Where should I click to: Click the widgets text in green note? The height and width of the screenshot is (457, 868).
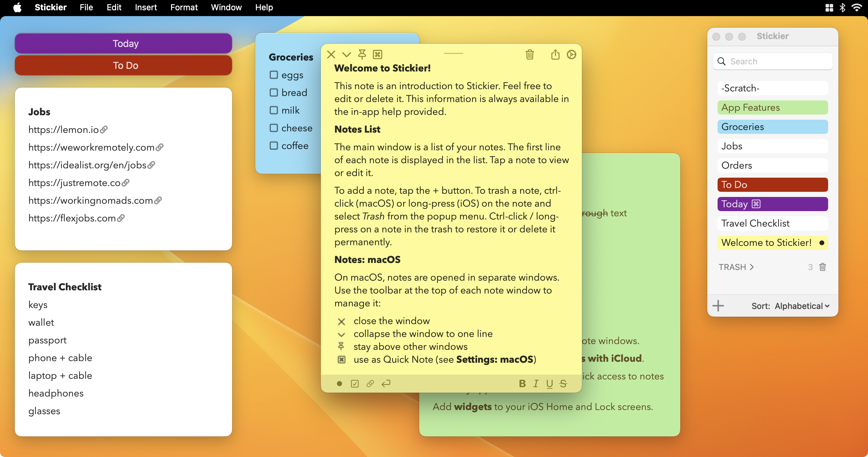pyautogui.click(x=473, y=406)
